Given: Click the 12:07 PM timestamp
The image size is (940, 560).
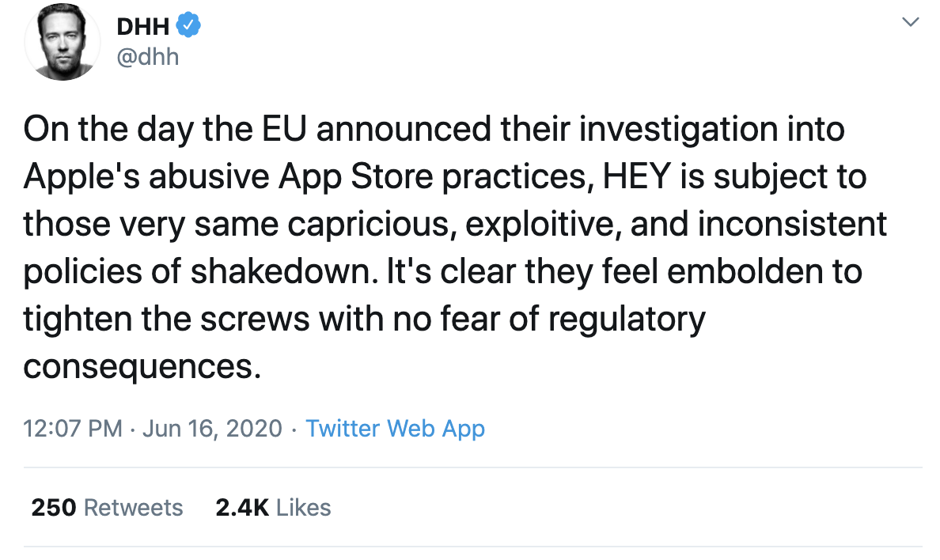Looking at the screenshot, I should (x=73, y=429).
